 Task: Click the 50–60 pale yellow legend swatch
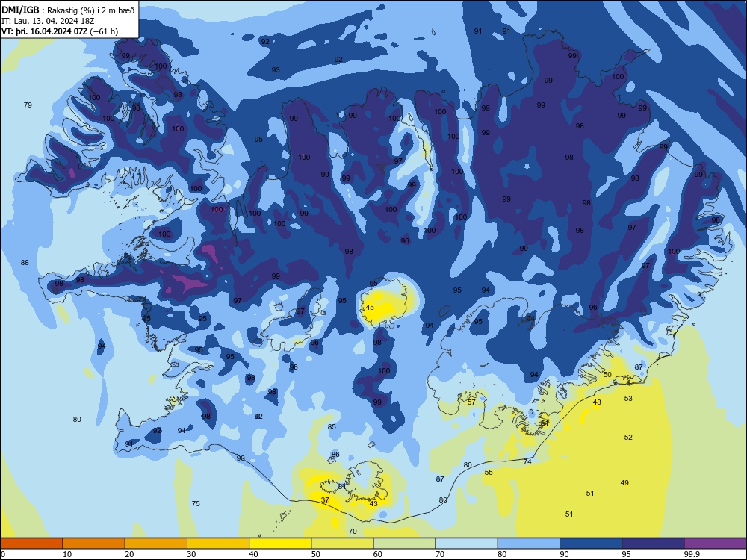point(342,544)
